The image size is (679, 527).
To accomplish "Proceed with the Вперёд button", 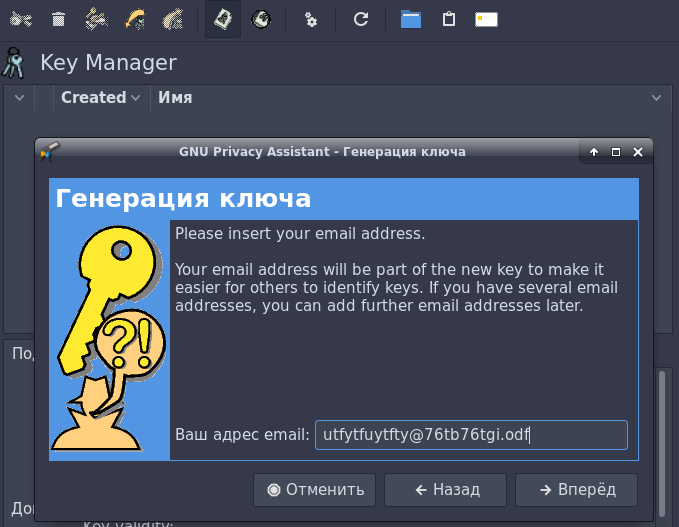I will 576,490.
